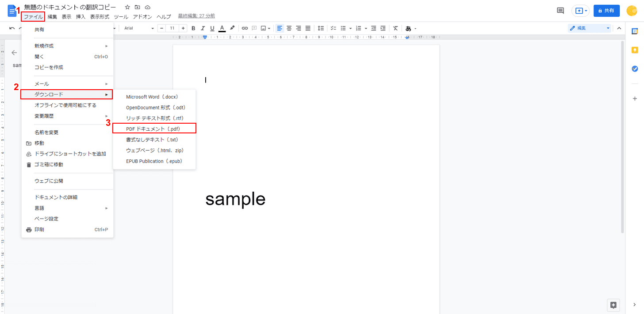The width and height of the screenshot is (644, 314).
Task: Toggle underline formatting
Action: click(x=212, y=28)
